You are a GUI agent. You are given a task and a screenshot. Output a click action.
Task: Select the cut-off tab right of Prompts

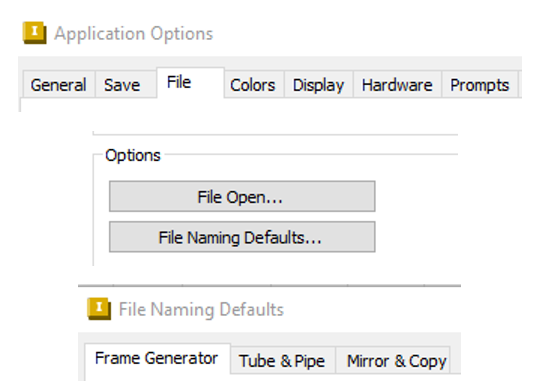[520, 85]
